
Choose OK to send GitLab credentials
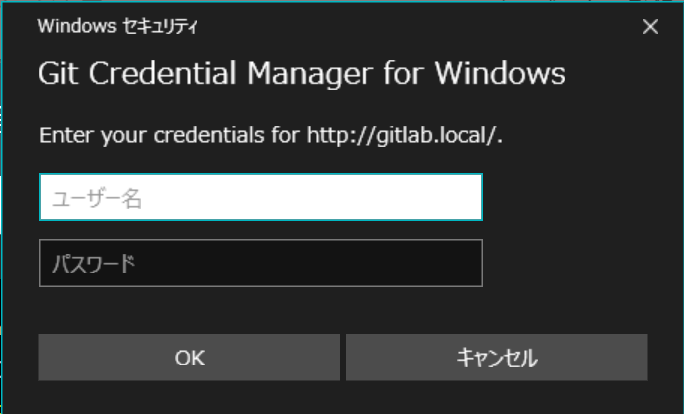point(189,357)
